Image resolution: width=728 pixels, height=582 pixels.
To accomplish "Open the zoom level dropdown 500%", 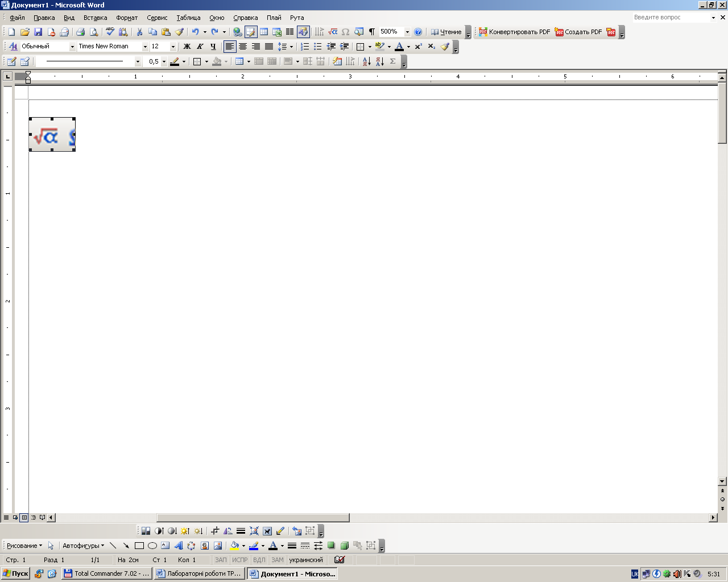I will (x=407, y=32).
